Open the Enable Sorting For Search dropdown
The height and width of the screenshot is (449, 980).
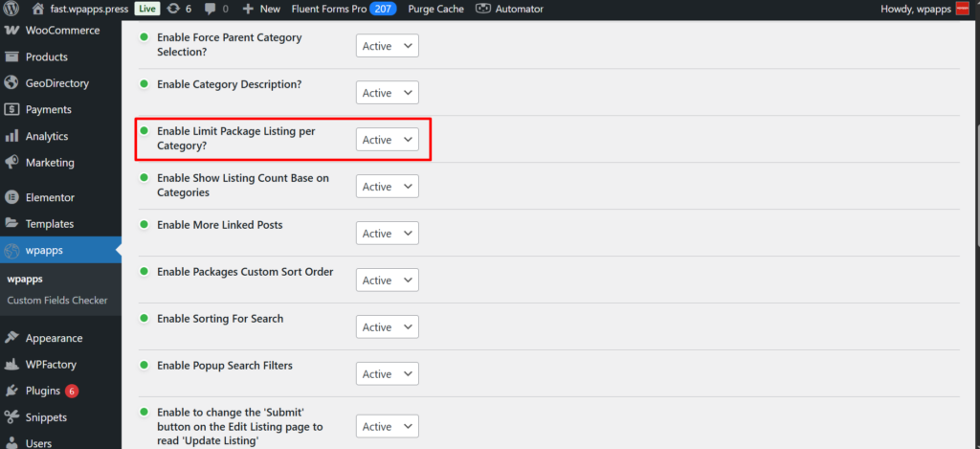click(x=387, y=327)
